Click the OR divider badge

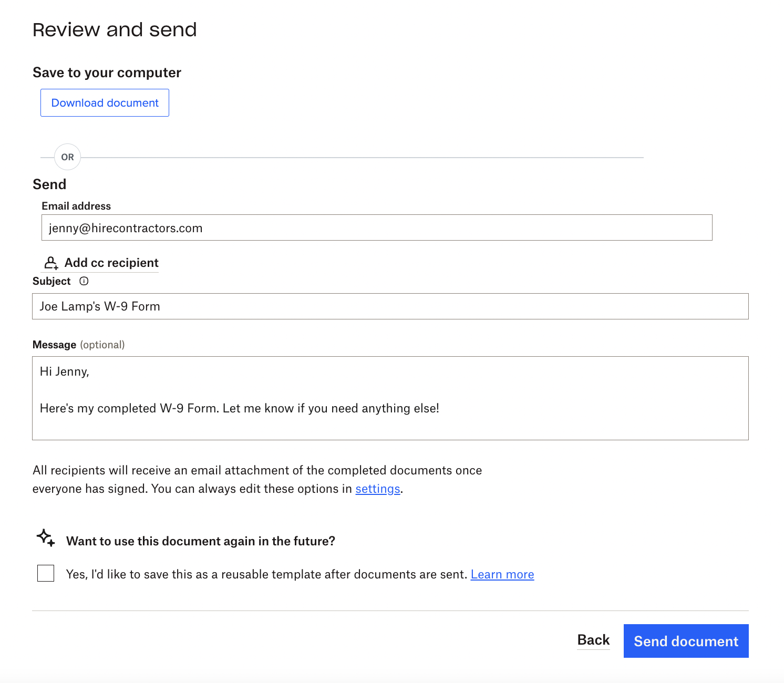point(67,157)
